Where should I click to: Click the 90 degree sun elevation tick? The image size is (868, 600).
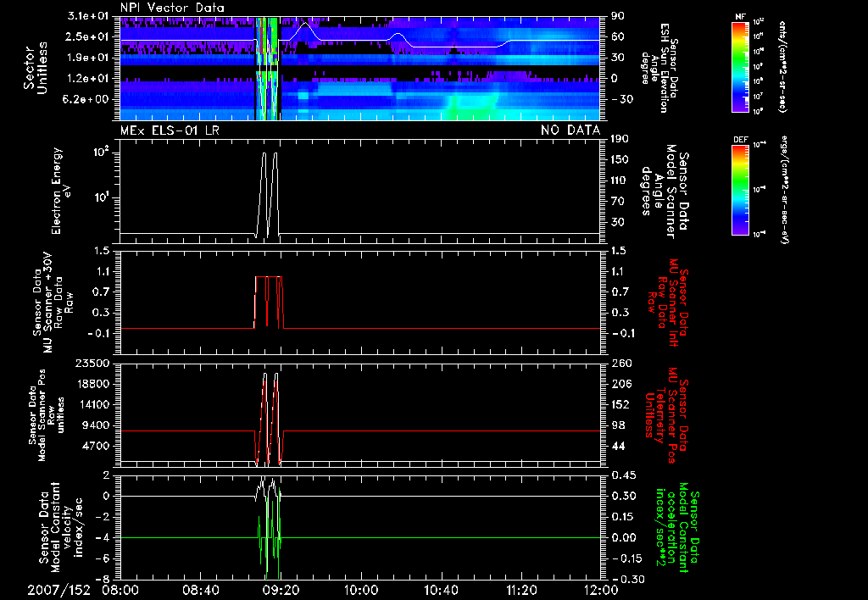coord(617,16)
